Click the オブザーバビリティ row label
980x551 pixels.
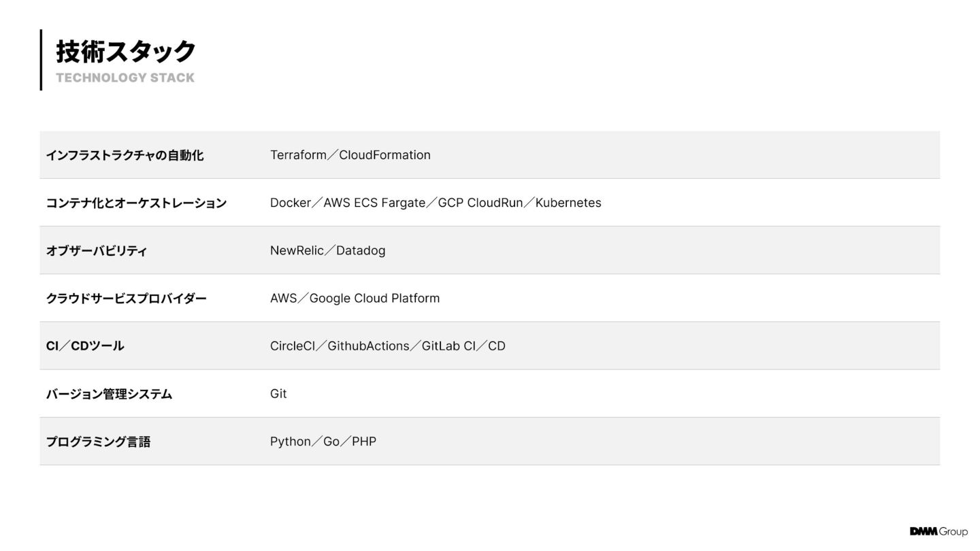click(x=97, y=250)
